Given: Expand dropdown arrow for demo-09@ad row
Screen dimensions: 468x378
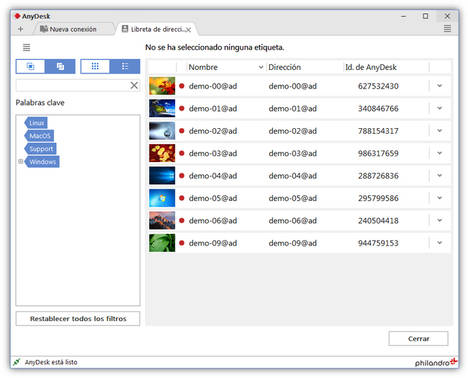Looking at the screenshot, I should point(439,243).
